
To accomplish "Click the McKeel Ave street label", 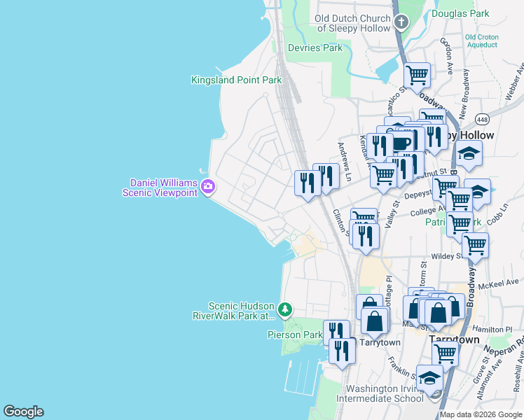I will pos(498,284).
